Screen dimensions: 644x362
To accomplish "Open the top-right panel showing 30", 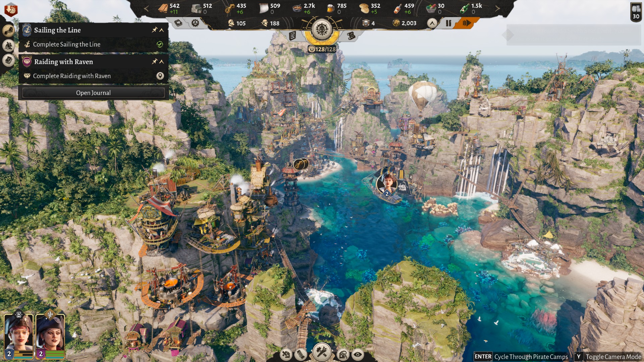I will [636, 12].
